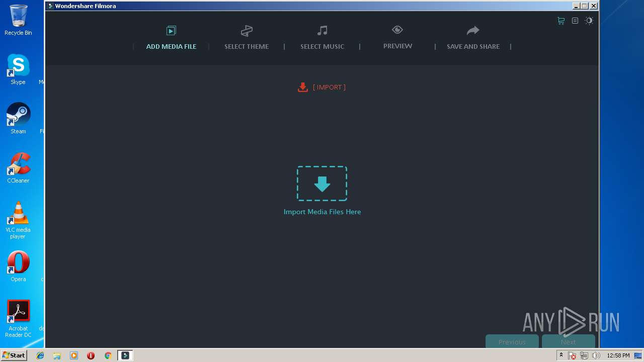Open Recycle Bin on the desktop

coord(18,20)
